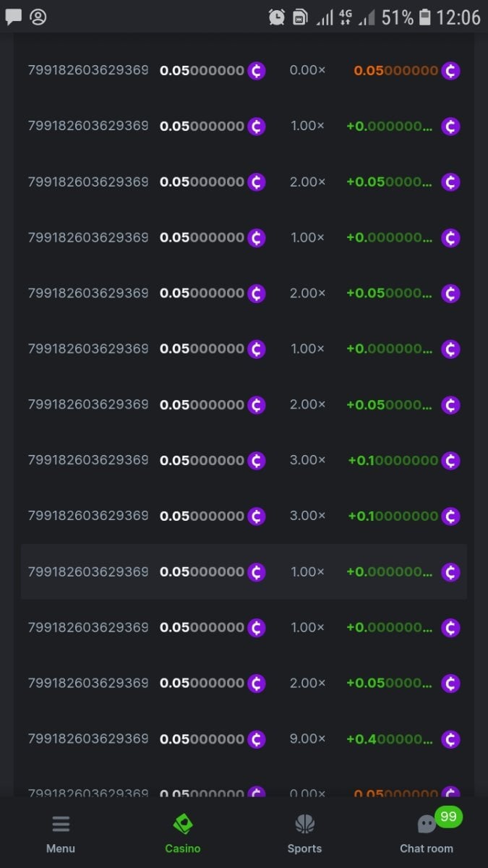
Task: Tap the alarm clock status bar icon
Action: coord(276,17)
